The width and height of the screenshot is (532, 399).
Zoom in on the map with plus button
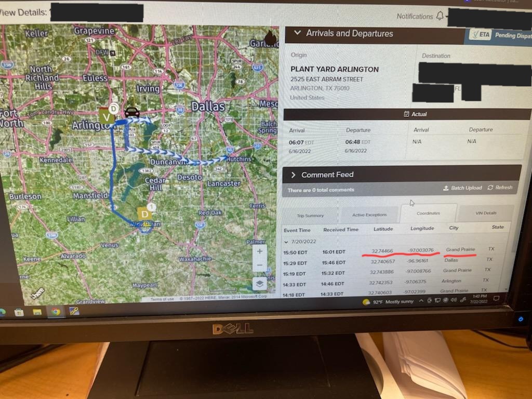coord(260,251)
